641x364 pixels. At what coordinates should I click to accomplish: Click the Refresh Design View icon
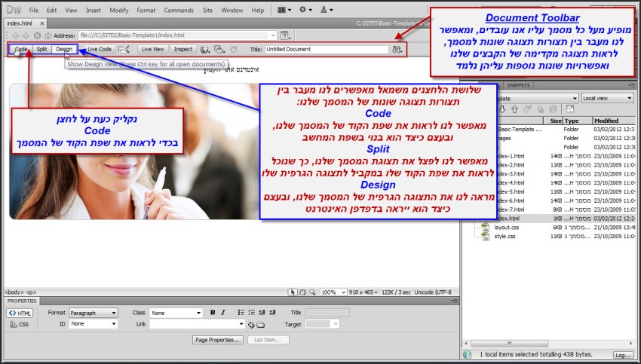point(234,50)
